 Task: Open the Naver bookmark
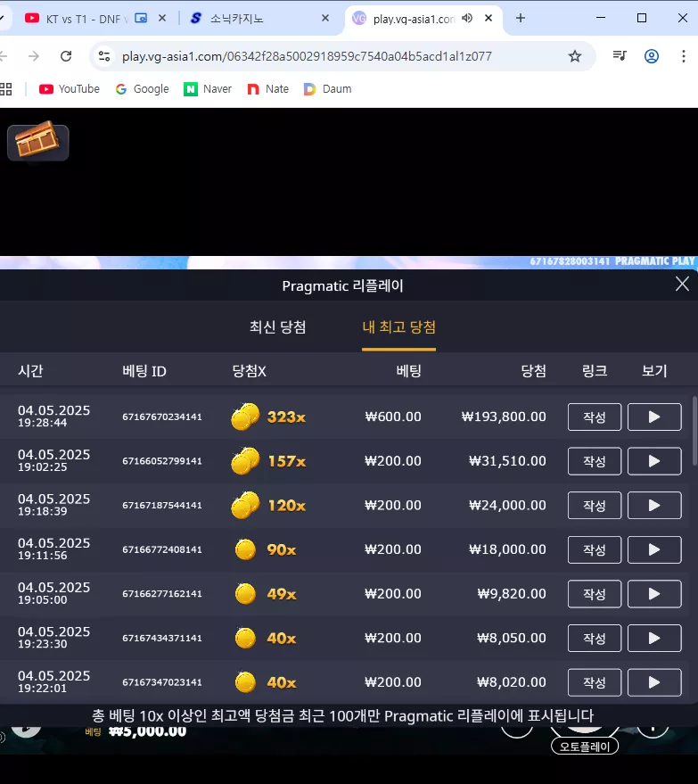pyautogui.click(x=208, y=89)
